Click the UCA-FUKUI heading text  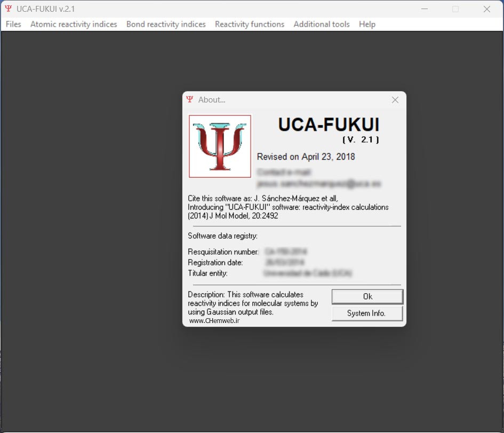coord(329,124)
